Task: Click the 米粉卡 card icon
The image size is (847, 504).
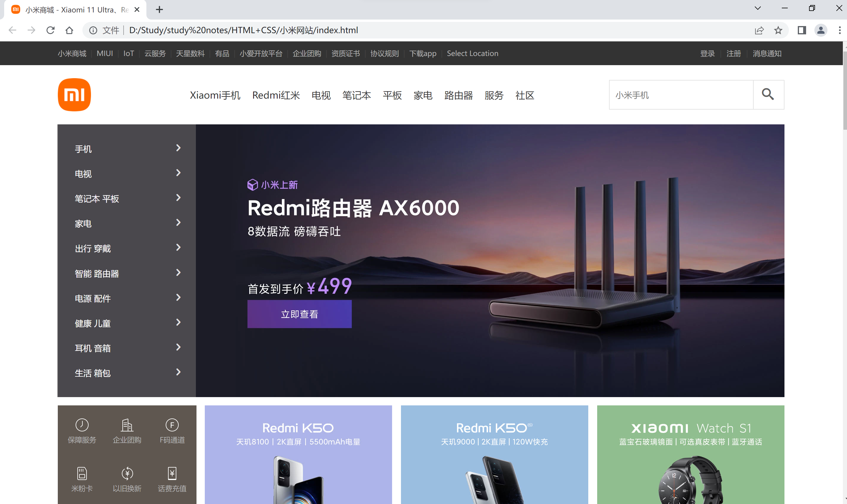Action: (81, 473)
